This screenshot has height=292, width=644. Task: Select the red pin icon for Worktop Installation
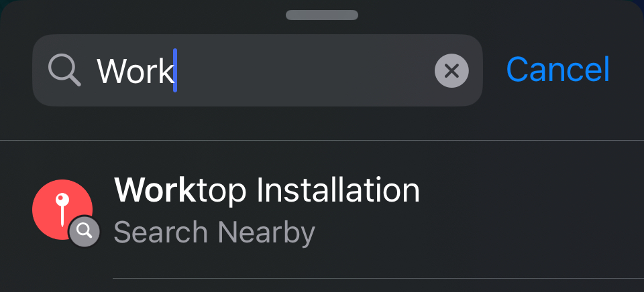[x=62, y=210]
